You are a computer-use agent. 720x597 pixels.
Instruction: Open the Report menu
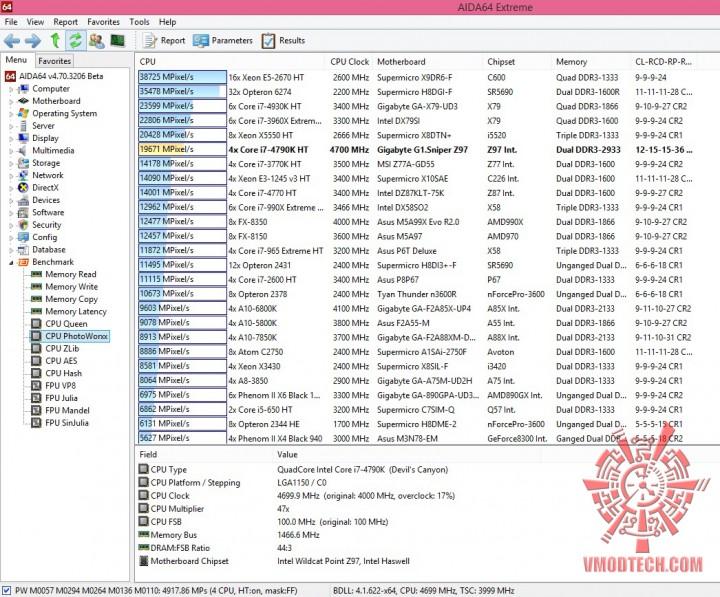click(66, 22)
